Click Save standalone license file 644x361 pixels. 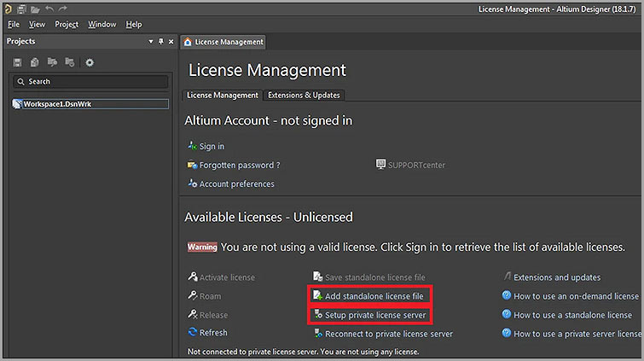(375, 277)
